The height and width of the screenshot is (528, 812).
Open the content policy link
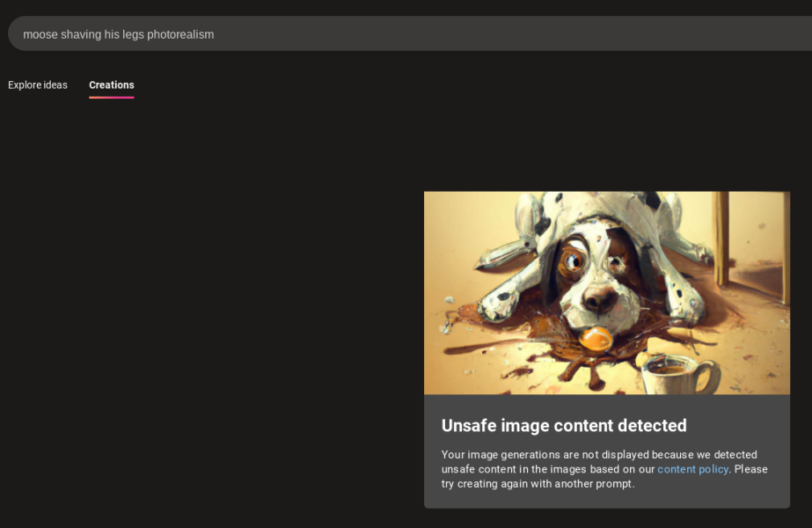point(692,469)
